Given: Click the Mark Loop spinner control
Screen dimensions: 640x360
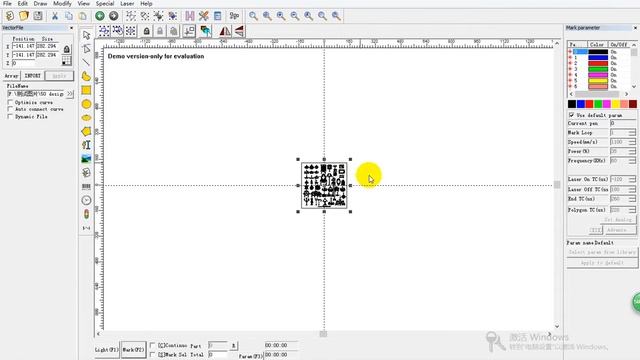Looking at the screenshot, I should [632, 133].
